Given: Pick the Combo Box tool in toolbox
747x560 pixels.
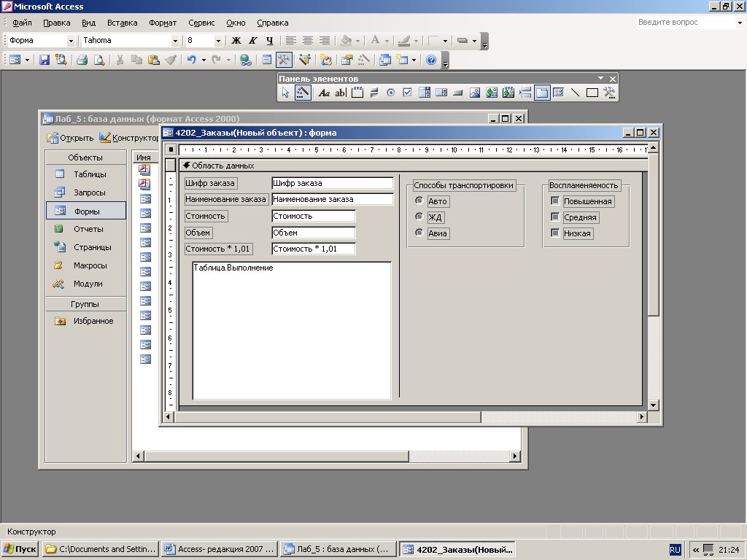Looking at the screenshot, I should (x=425, y=93).
